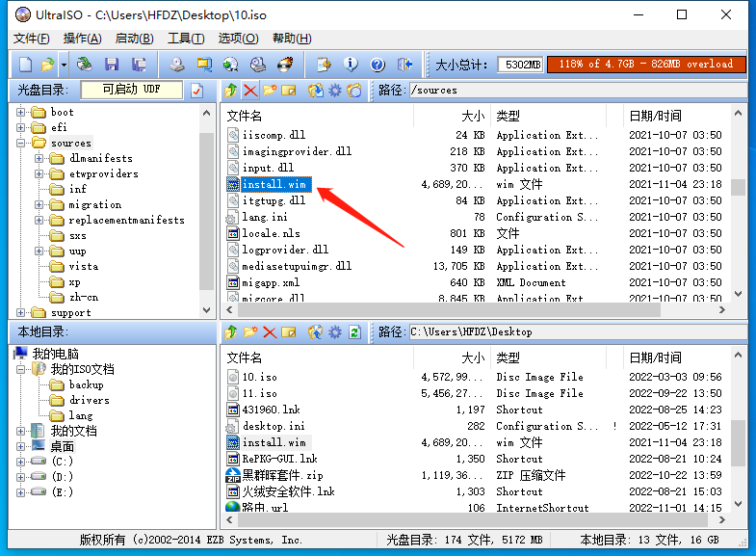The width and height of the screenshot is (756, 556).
Task: Click the Extract icon in the disc pane toolbar
Action: [x=316, y=91]
